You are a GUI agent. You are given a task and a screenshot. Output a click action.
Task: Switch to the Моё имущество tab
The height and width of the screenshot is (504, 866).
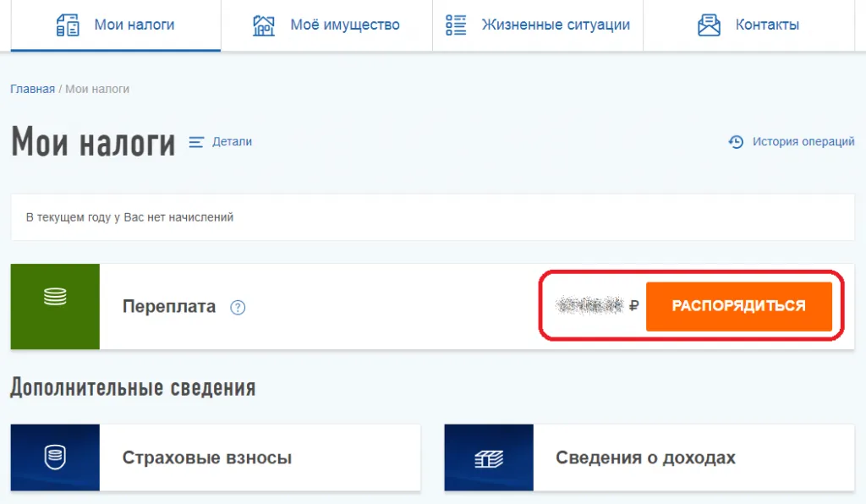click(x=344, y=25)
